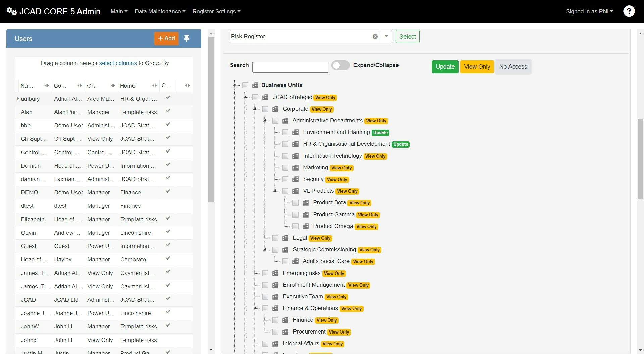Expand the aalbury user row
This screenshot has height=362, width=644.
pyautogui.click(x=17, y=99)
